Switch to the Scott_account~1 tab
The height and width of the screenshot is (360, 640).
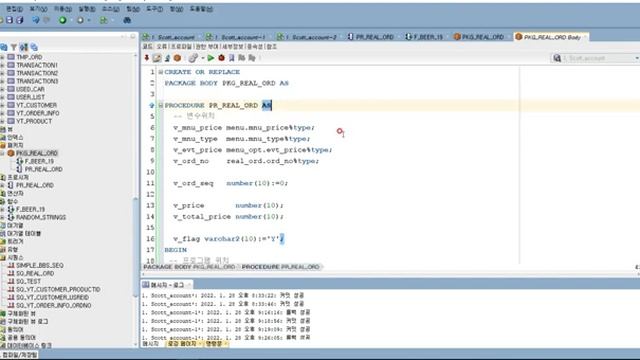(x=237, y=37)
